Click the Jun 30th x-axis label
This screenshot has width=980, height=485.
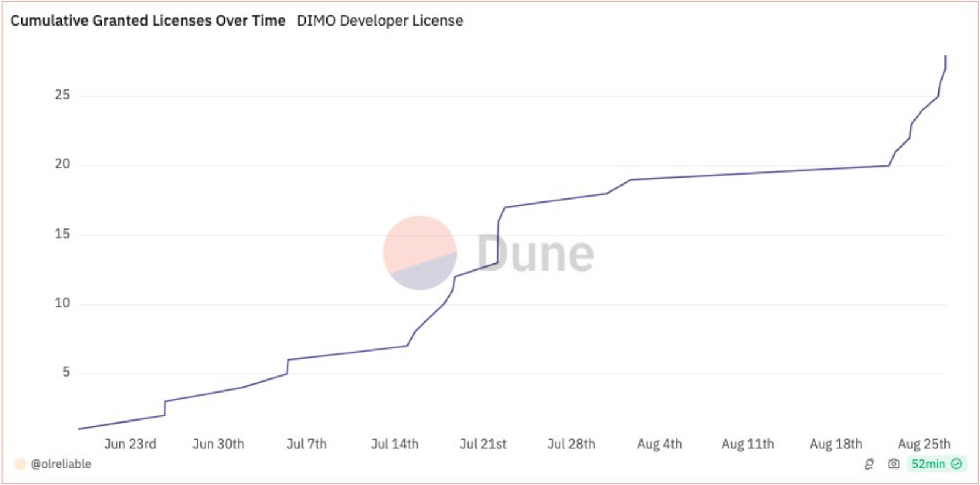tap(218, 444)
